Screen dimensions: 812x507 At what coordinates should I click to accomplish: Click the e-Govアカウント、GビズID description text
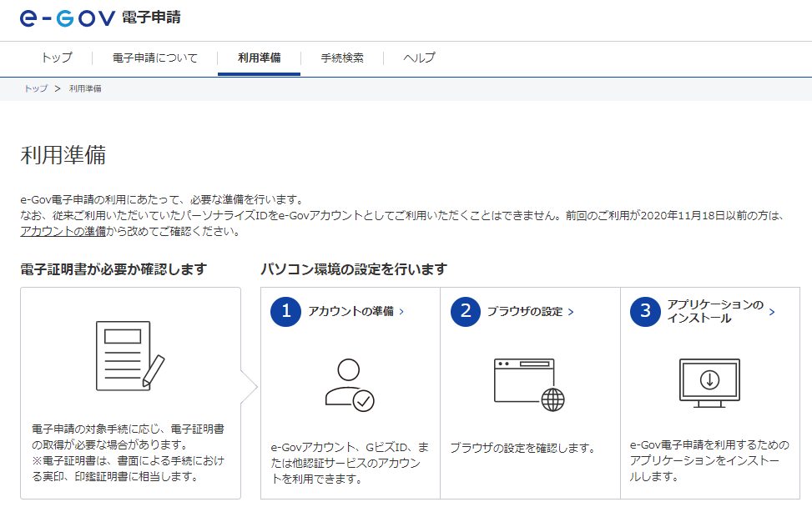pyautogui.click(x=350, y=463)
